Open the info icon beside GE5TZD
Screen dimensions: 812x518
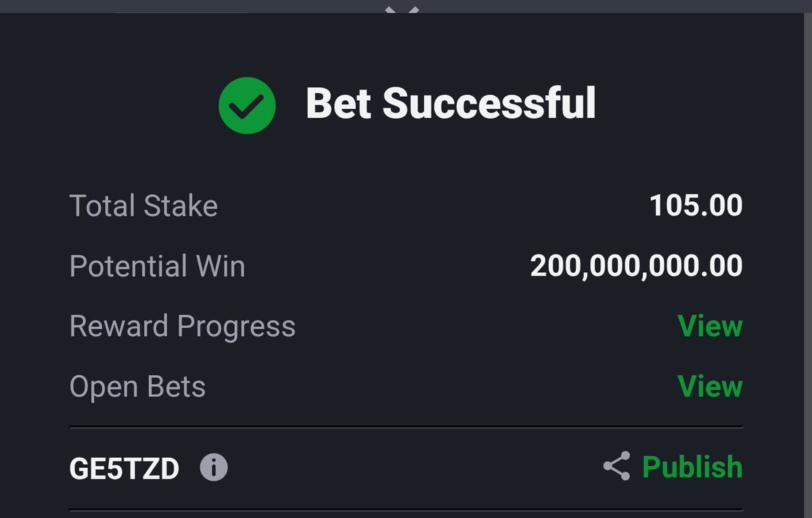(x=214, y=468)
